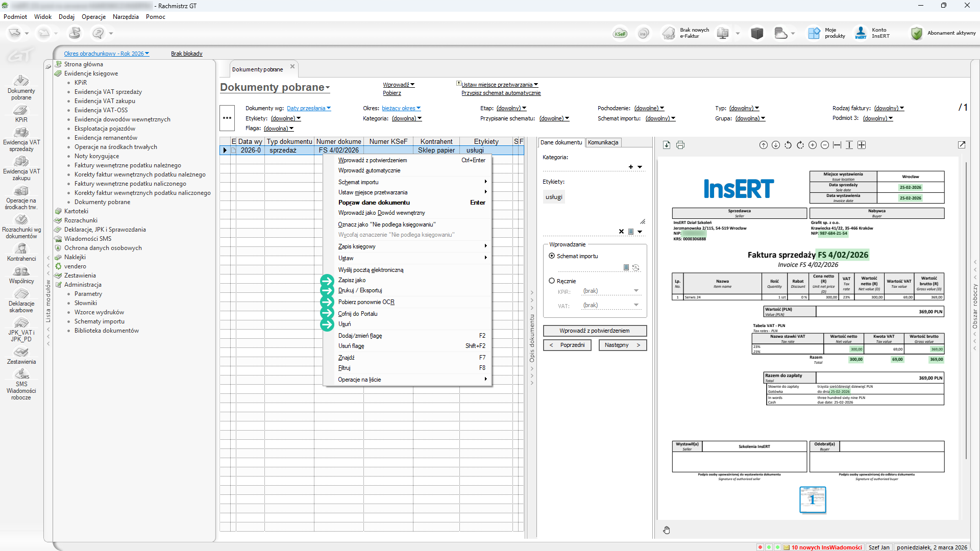Viewport: 980px width, 551px height.
Task: Click the KSeF icon in top toolbar
Action: point(620,34)
